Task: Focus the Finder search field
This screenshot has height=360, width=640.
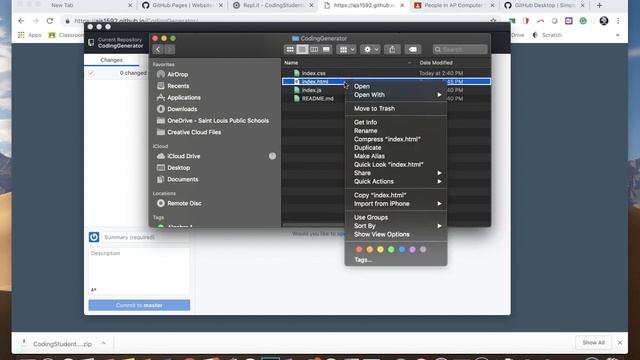Action: tap(460, 49)
